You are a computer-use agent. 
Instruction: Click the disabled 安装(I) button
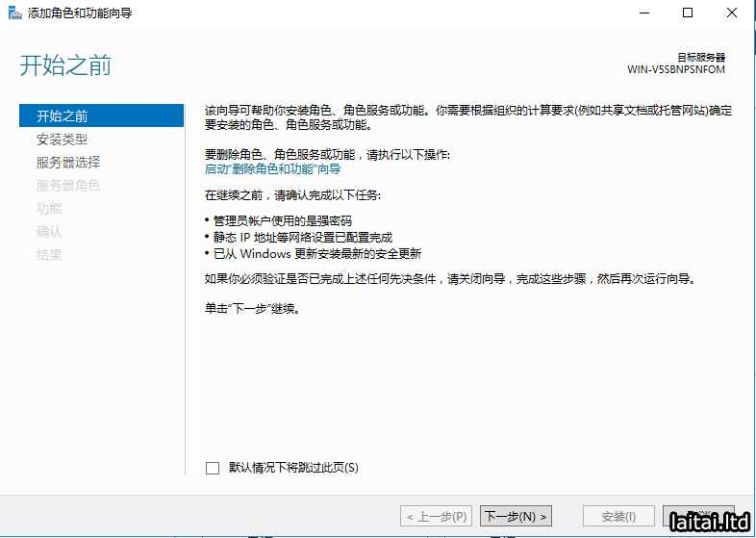pyautogui.click(x=618, y=517)
